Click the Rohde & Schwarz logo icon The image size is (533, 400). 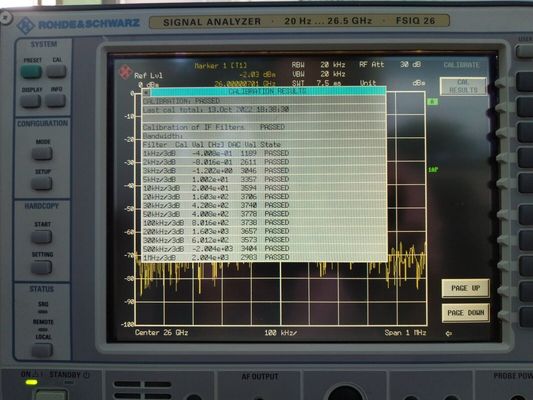26,25
